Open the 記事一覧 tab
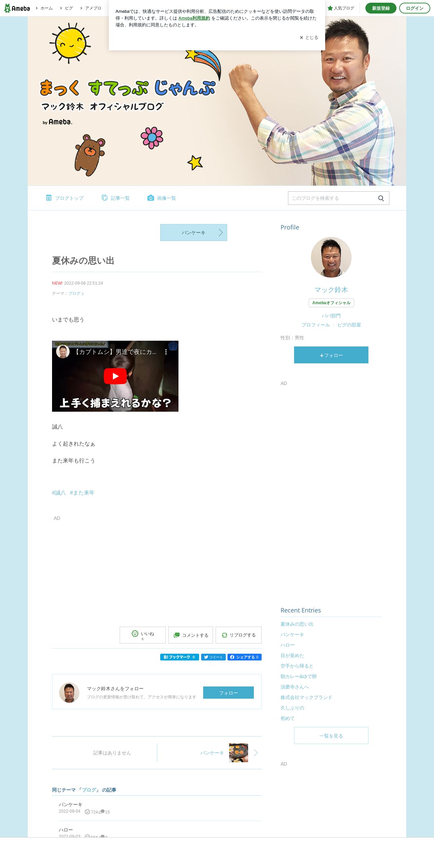 (x=116, y=198)
